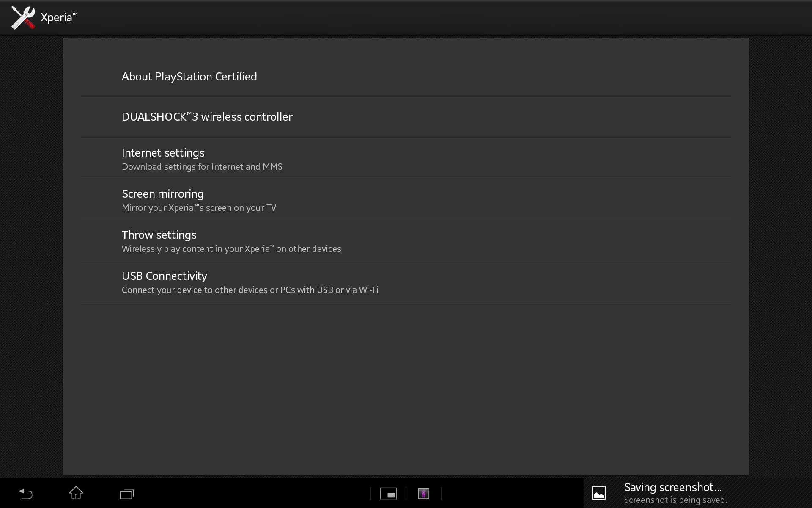The width and height of the screenshot is (812, 508).
Task: Tap the Home navigation button
Action: (76, 493)
